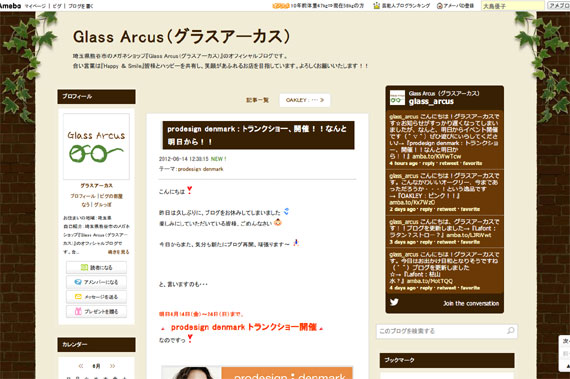This screenshot has width=570, height=379.
Task: Open ピグ link in the top bar
Action: tap(57, 6)
